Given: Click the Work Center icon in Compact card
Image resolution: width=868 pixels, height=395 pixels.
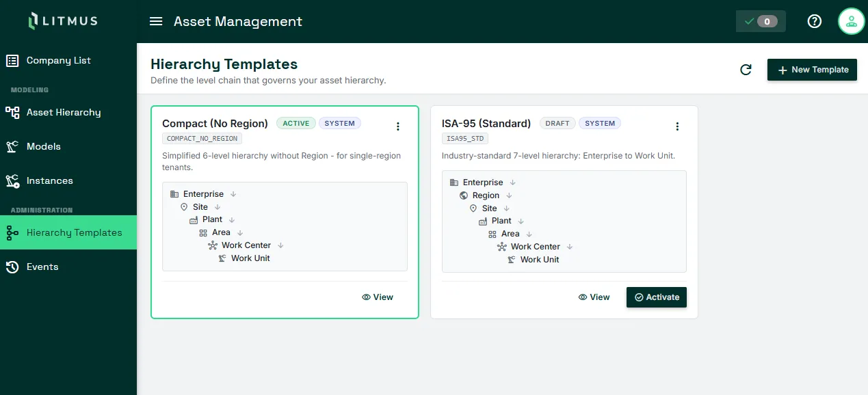Looking at the screenshot, I should click(213, 245).
